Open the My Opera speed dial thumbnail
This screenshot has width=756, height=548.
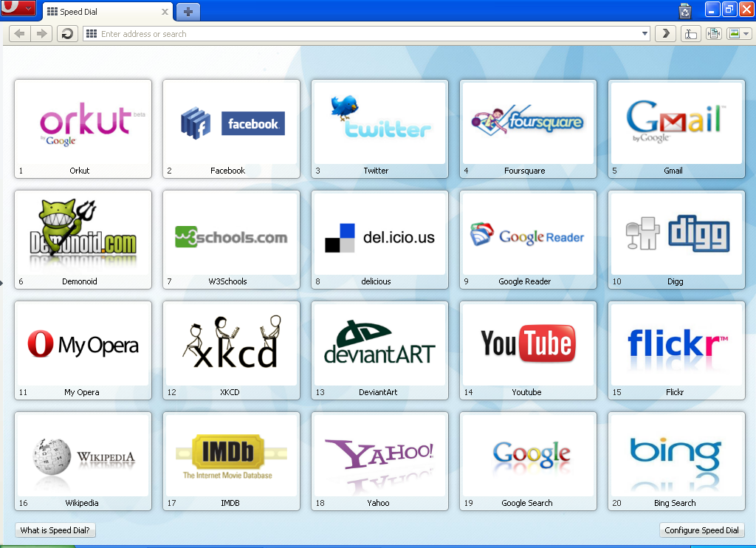[x=83, y=351]
